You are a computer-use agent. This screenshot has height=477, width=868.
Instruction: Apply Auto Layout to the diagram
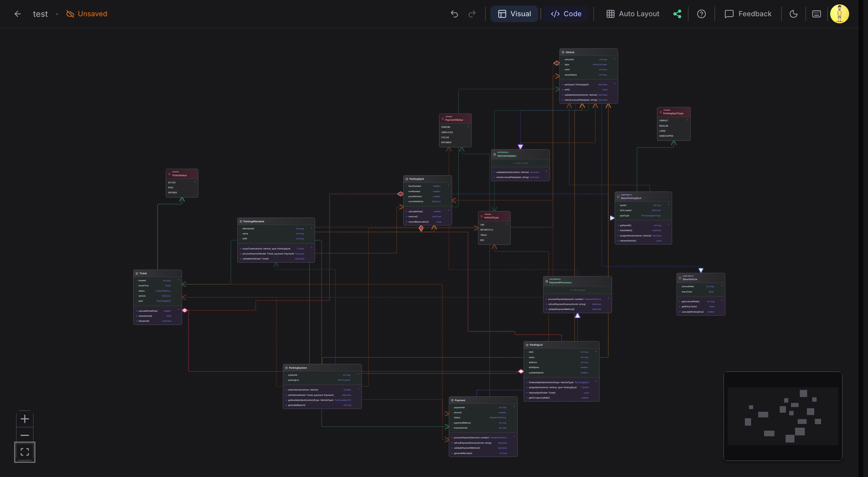(632, 14)
